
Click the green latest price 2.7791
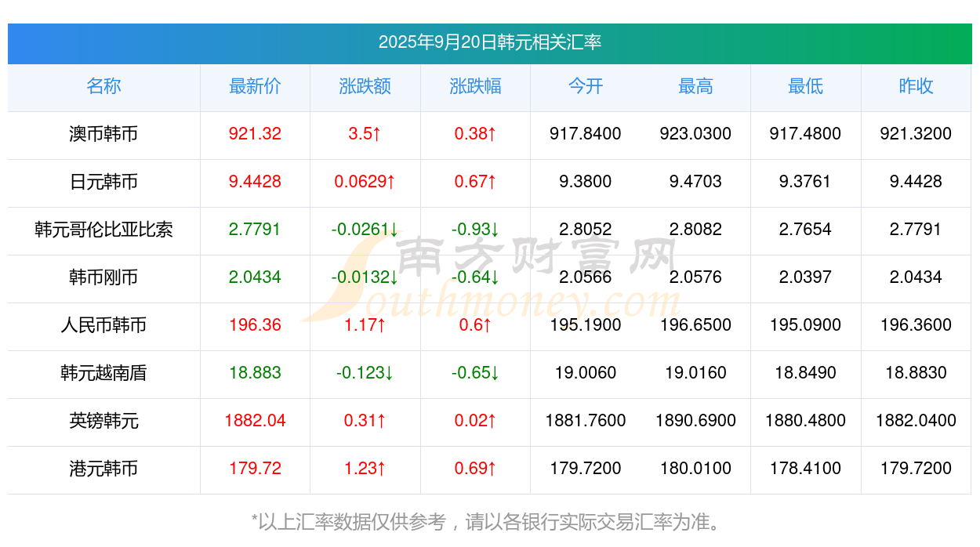coord(255,230)
